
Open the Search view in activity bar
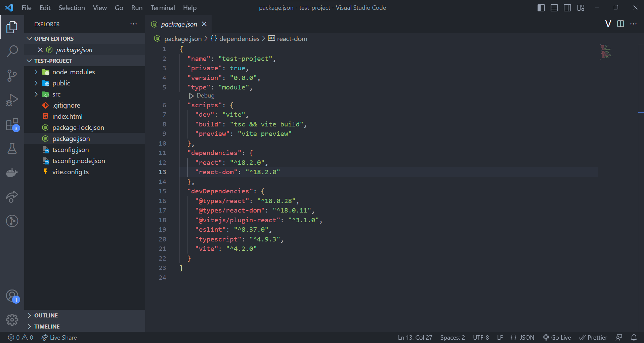[x=12, y=51]
